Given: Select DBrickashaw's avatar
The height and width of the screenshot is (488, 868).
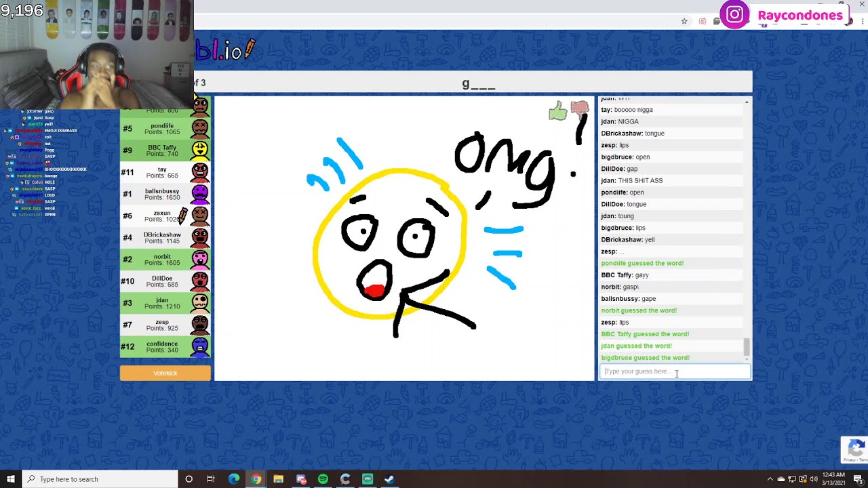Looking at the screenshot, I should 200,237.
